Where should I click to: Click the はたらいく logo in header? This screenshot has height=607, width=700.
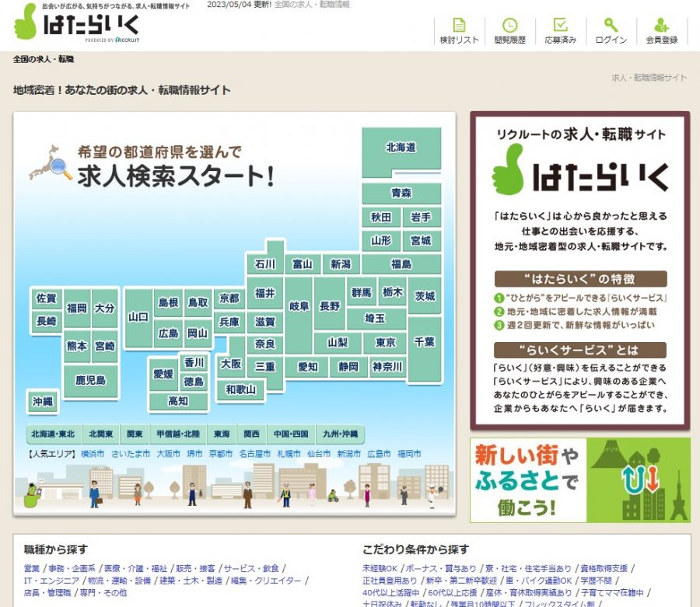77,23
